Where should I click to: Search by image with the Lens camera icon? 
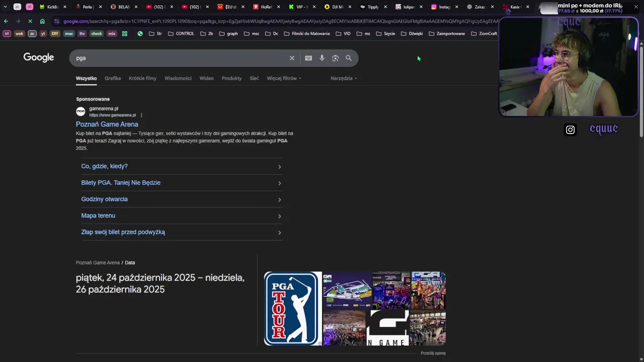(x=335, y=58)
